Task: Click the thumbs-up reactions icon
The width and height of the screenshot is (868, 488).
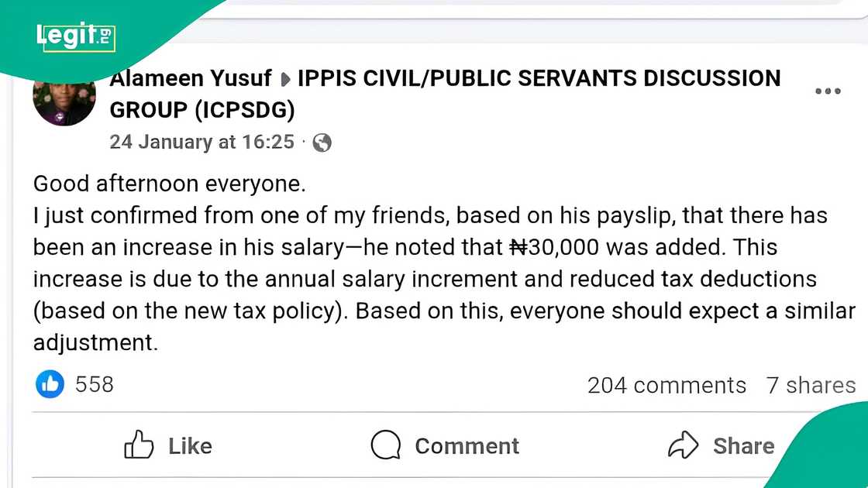Action: coord(50,384)
